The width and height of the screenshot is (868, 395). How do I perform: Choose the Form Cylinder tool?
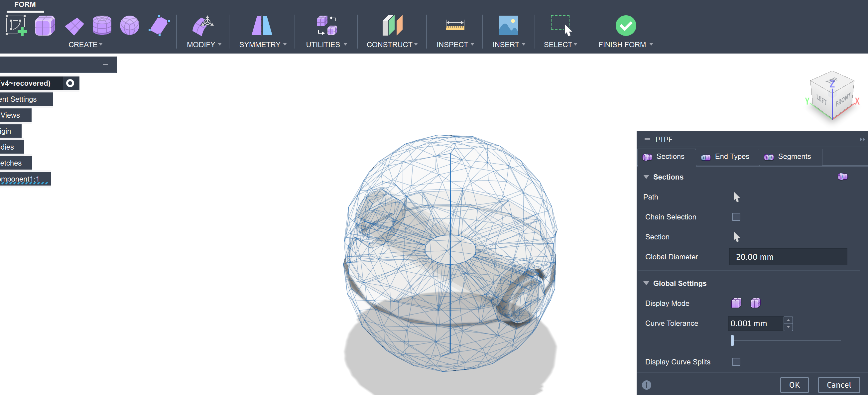click(x=102, y=26)
